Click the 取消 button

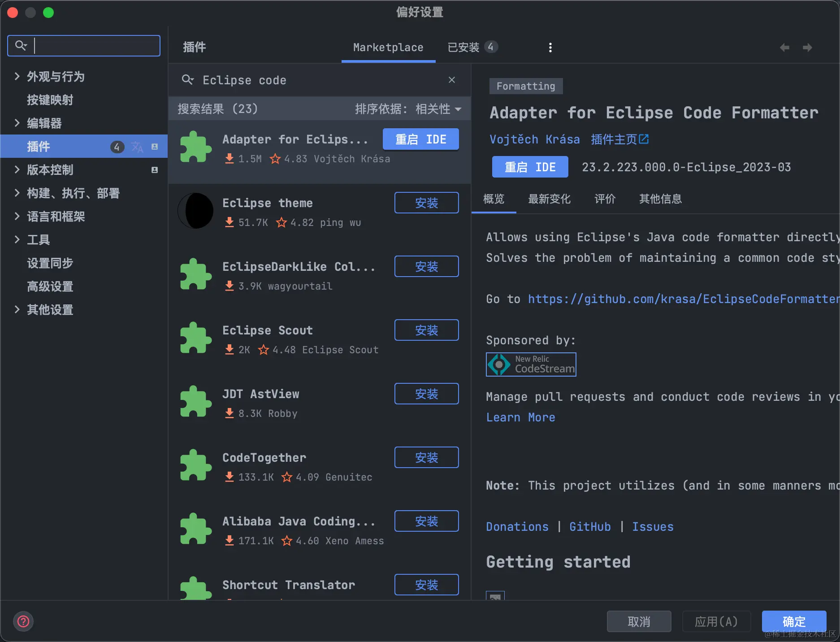pos(639,622)
